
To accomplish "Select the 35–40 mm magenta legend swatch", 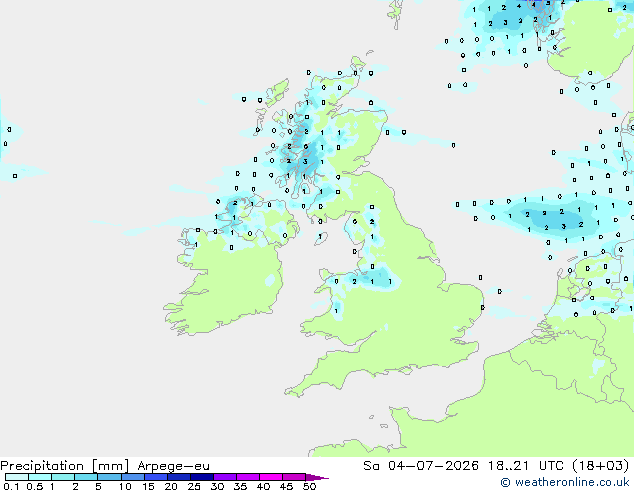I will 247,477.
